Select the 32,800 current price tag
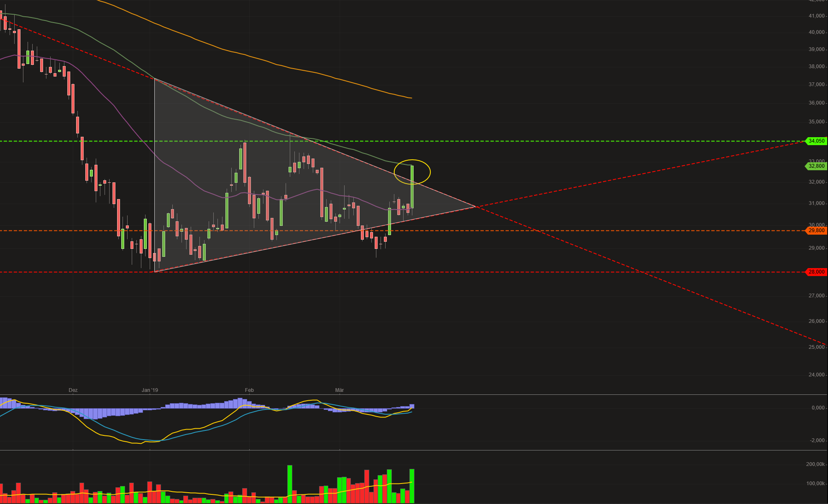The image size is (828, 504). pos(816,166)
